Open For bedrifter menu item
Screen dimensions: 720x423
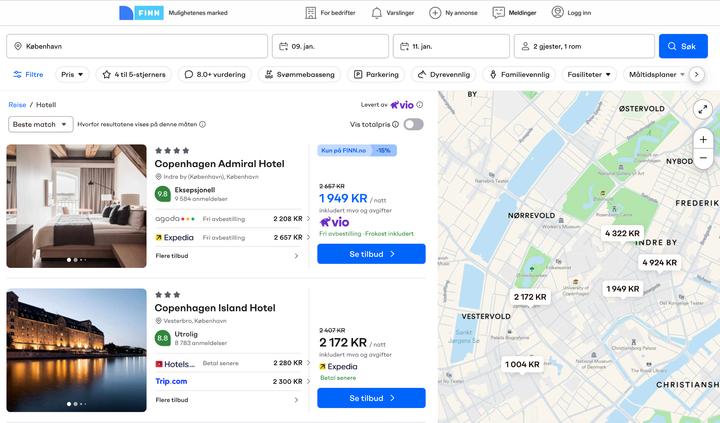coord(331,13)
